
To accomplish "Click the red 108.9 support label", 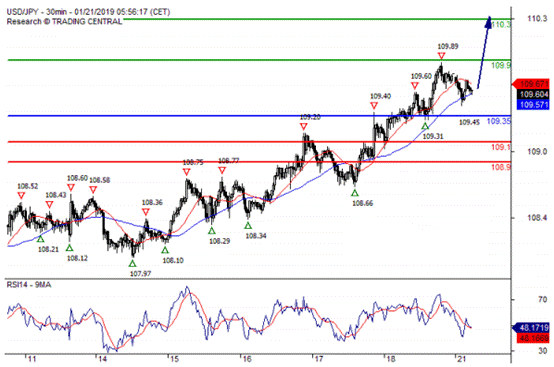I will (501, 167).
